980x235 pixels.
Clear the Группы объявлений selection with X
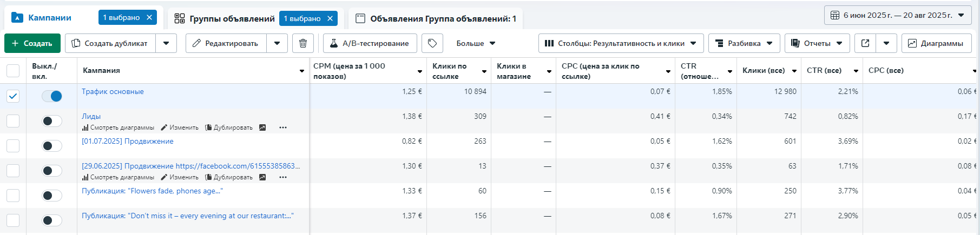tap(330, 18)
